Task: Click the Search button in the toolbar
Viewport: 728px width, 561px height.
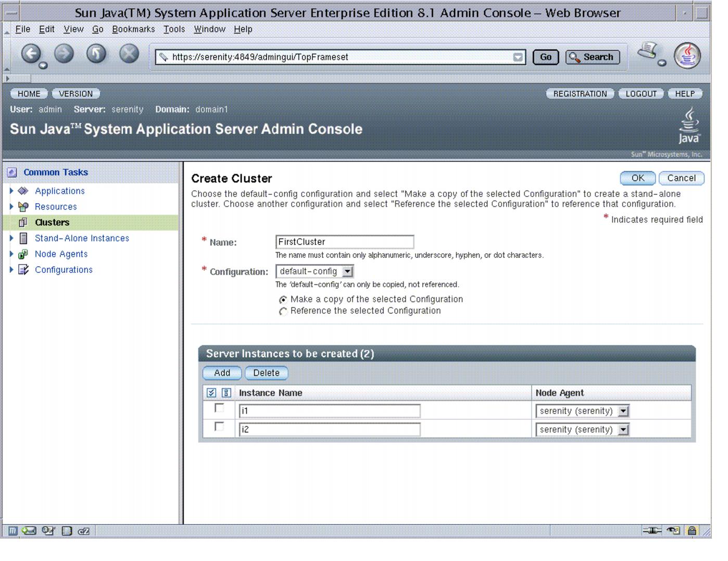Action: pos(593,57)
